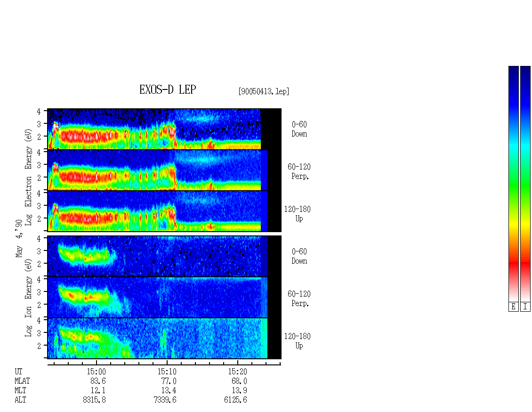This screenshot has width=532, height=412.
Task: Select the MLAT row label
Action: pos(23,381)
